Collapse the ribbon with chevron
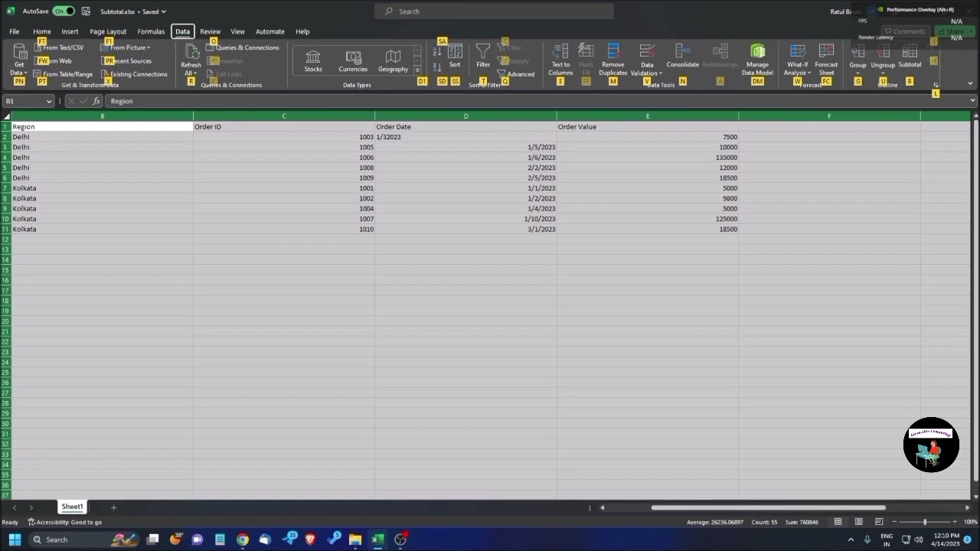This screenshot has height=551, width=980. pos(970,83)
